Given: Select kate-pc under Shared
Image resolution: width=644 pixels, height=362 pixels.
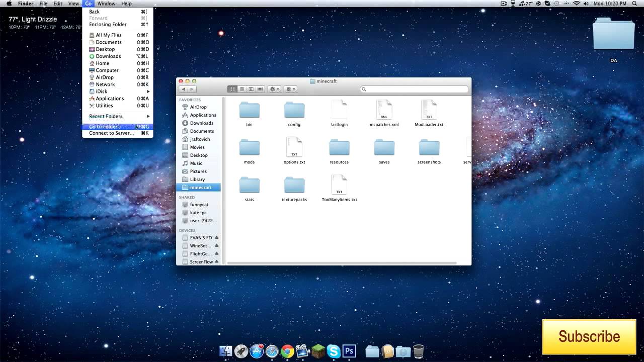Looking at the screenshot, I should coord(198,213).
